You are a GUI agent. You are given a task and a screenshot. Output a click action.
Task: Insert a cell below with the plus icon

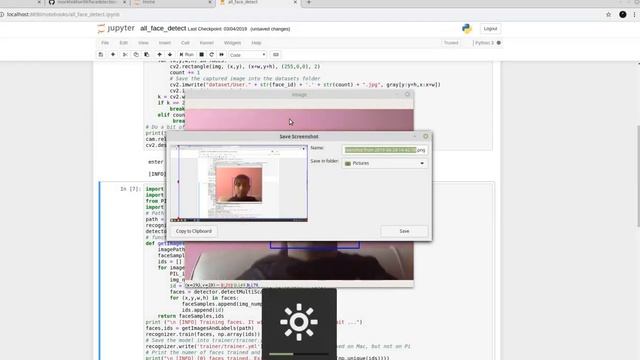[113, 55]
